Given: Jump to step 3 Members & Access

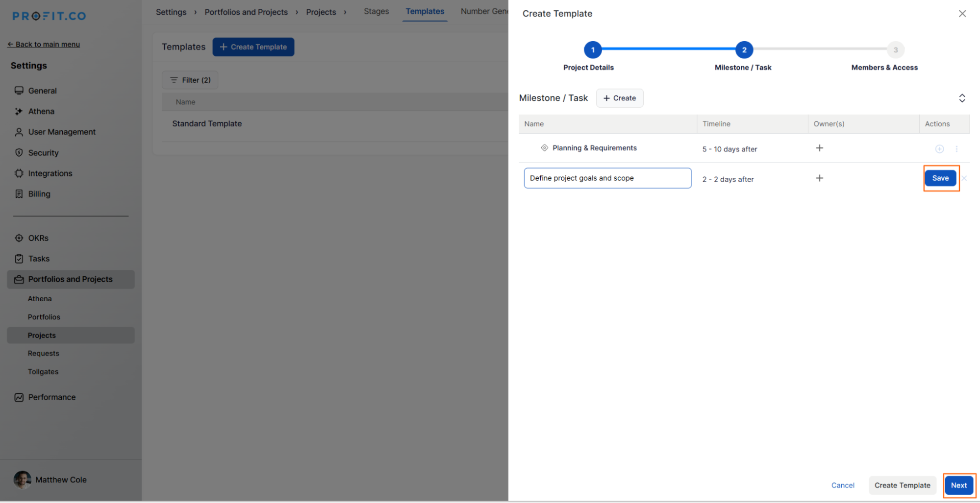Looking at the screenshot, I should point(896,49).
